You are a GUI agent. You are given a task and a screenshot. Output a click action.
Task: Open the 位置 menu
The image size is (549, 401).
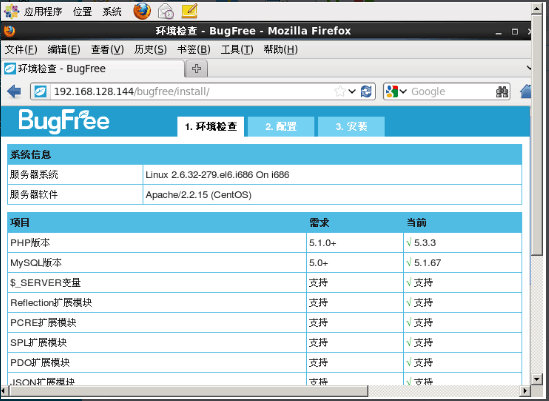(x=82, y=12)
